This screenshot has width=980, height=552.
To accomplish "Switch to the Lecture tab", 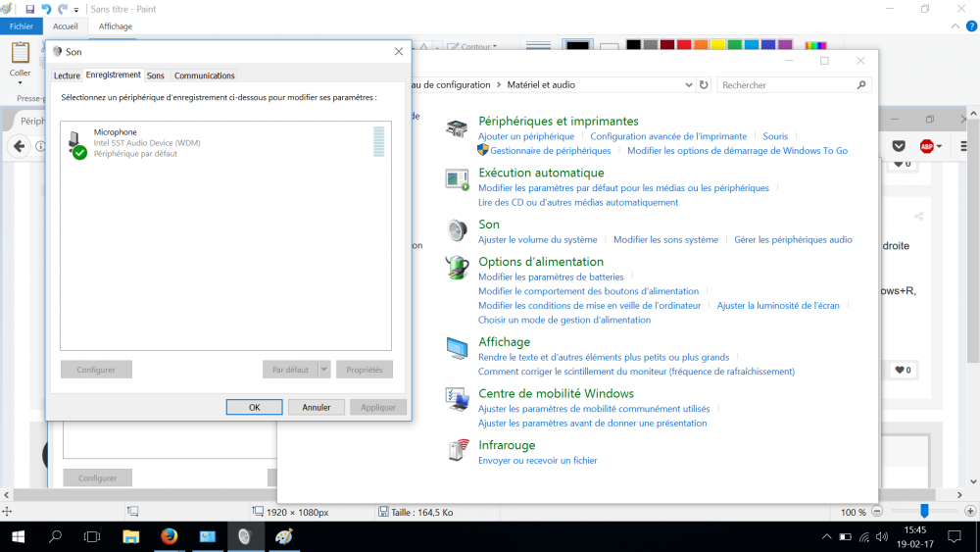I will click(67, 75).
